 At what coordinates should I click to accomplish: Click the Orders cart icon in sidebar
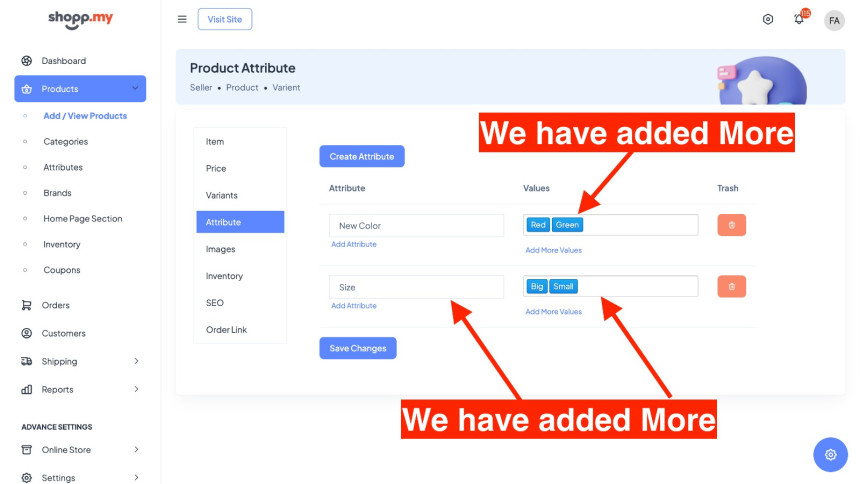[27, 305]
